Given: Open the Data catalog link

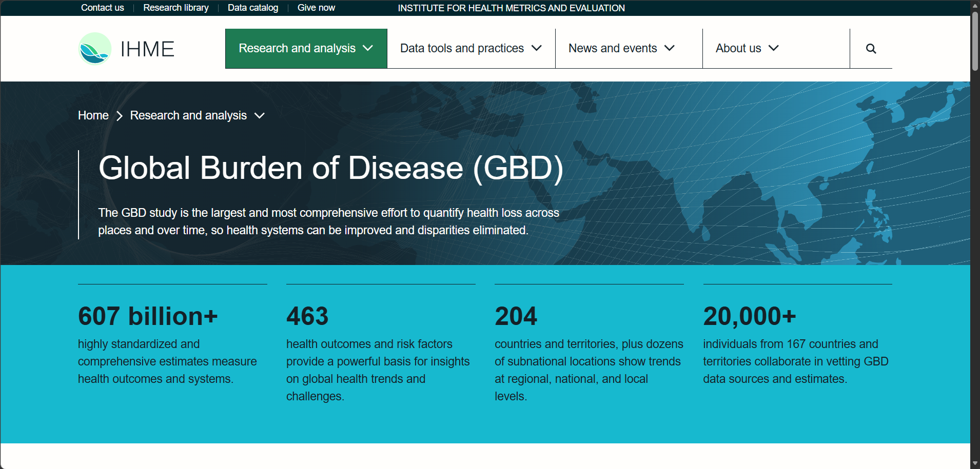Looking at the screenshot, I should click(x=253, y=8).
